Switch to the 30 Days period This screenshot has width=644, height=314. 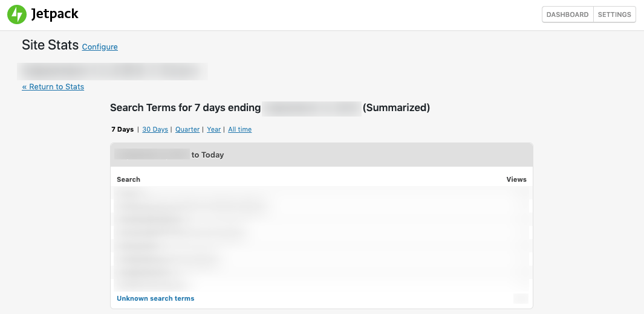tap(155, 129)
